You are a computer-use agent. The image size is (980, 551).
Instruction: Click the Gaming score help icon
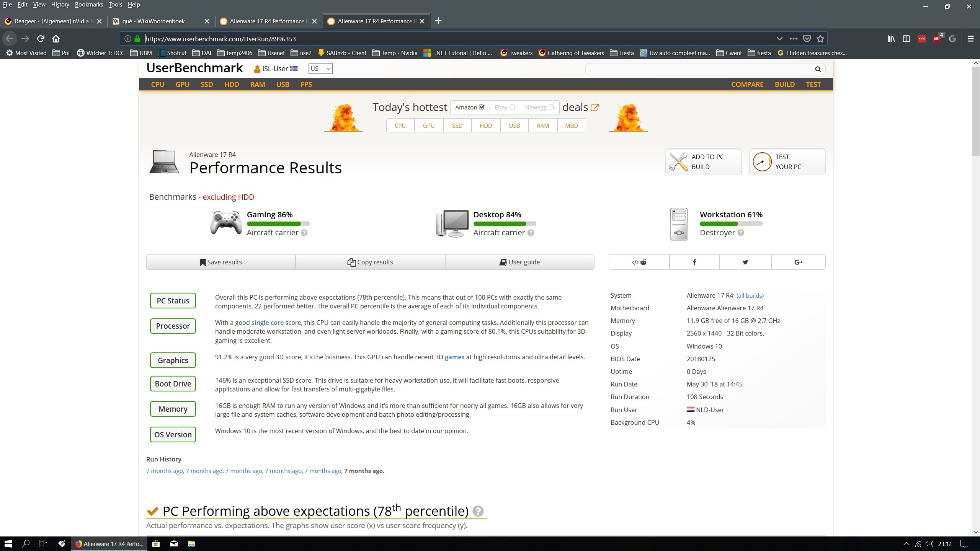[304, 233]
